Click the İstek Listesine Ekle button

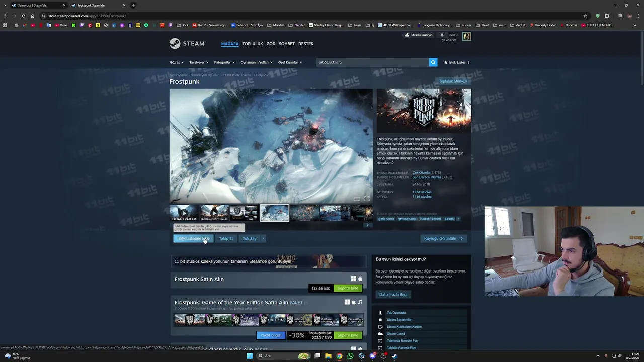[x=193, y=238]
